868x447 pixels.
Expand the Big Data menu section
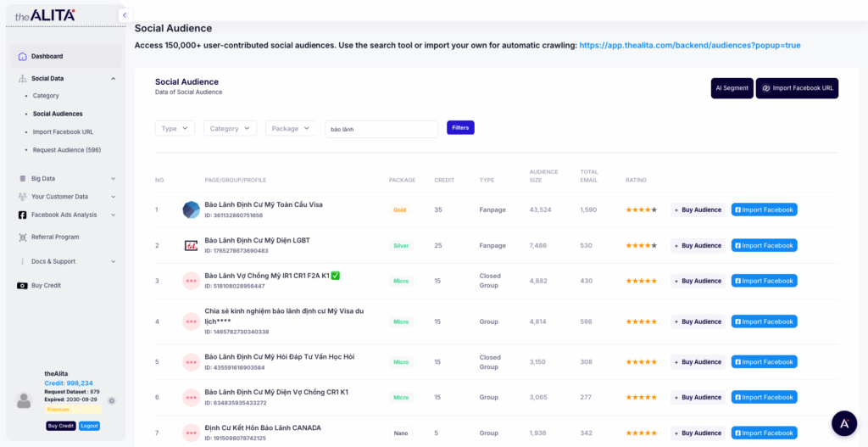pyautogui.click(x=113, y=179)
